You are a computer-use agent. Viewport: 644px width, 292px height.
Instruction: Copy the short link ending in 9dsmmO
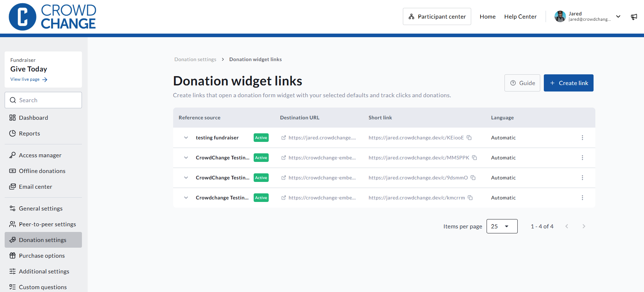point(473,178)
